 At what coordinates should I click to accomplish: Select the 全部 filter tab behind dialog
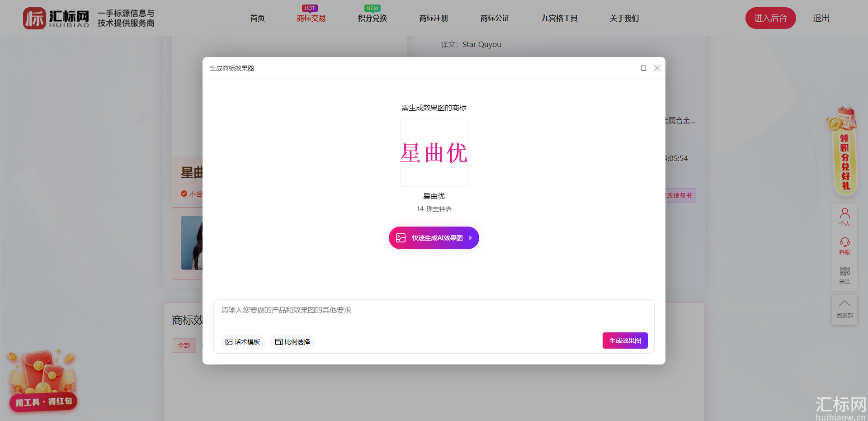[x=184, y=345]
